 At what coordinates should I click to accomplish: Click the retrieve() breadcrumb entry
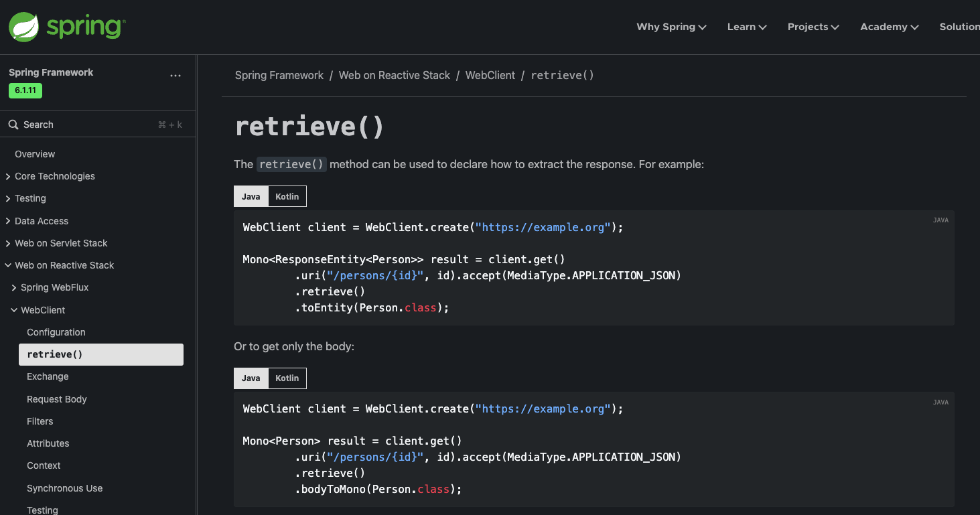pos(563,75)
